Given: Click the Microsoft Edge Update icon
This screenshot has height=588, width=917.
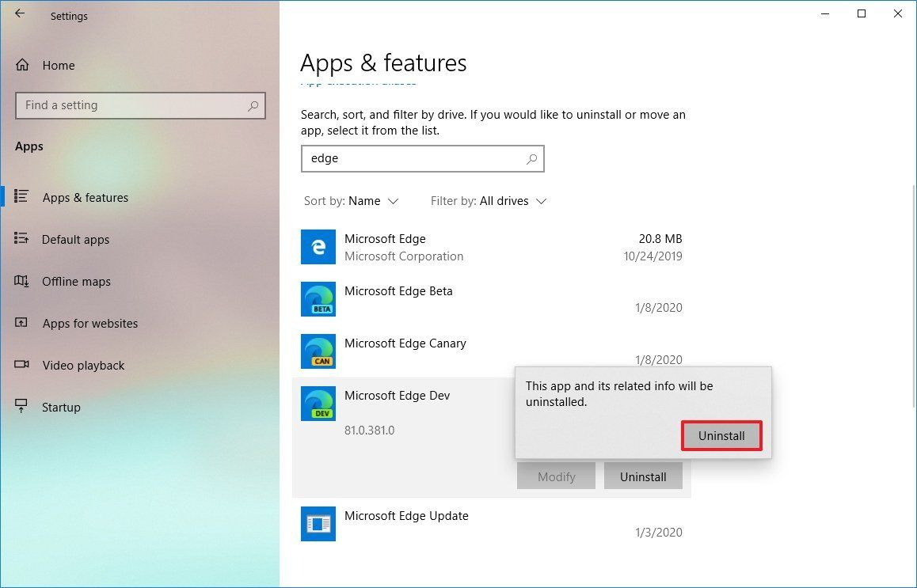Looking at the screenshot, I should click(x=318, y=524).
